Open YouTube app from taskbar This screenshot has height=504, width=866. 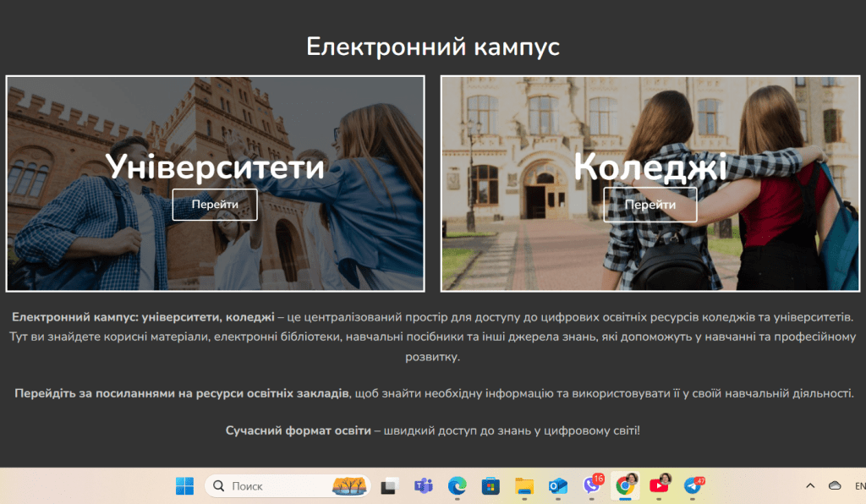point(660,485)
